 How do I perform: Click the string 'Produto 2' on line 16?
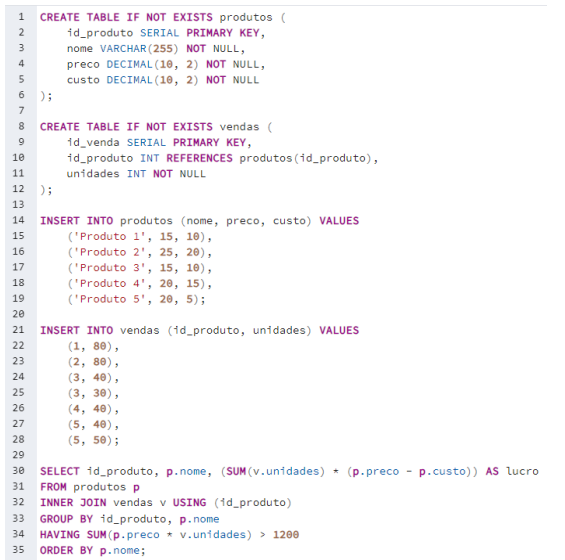pos(110,252)
